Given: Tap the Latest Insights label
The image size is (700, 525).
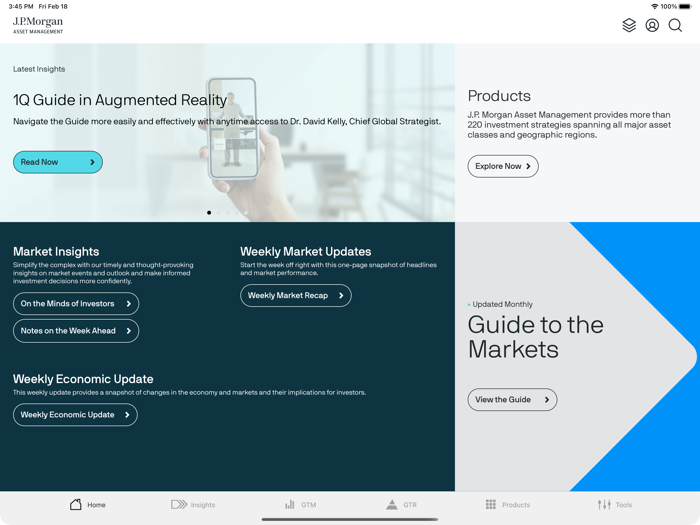Looking at the screenshot, I should 39,69.
